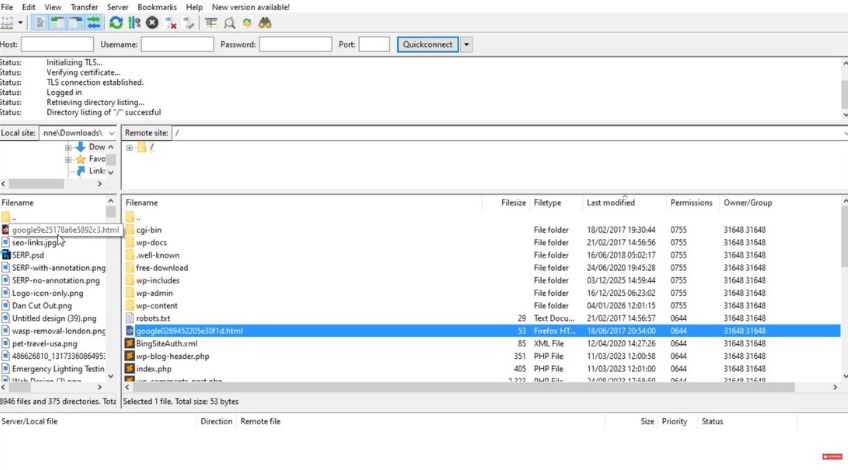
Task: Sort remote list by Filetype column
Action: [x=547, y=203]
